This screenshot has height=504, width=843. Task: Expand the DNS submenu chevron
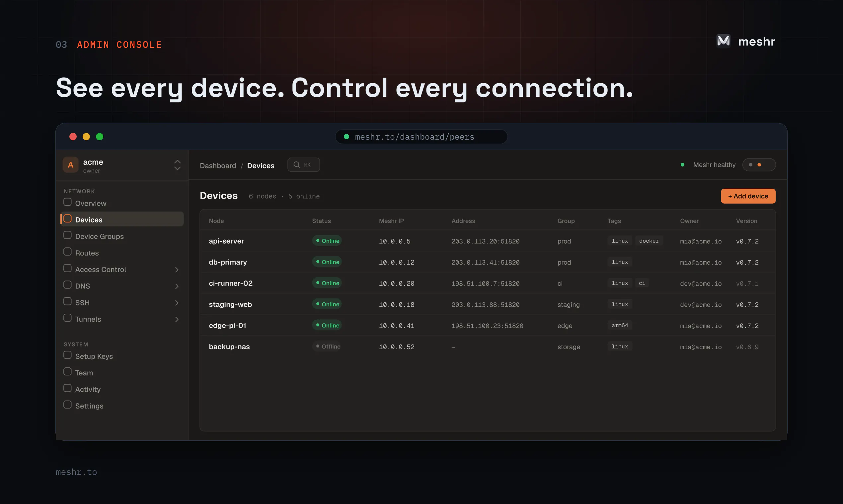click(x=177, y=286)
